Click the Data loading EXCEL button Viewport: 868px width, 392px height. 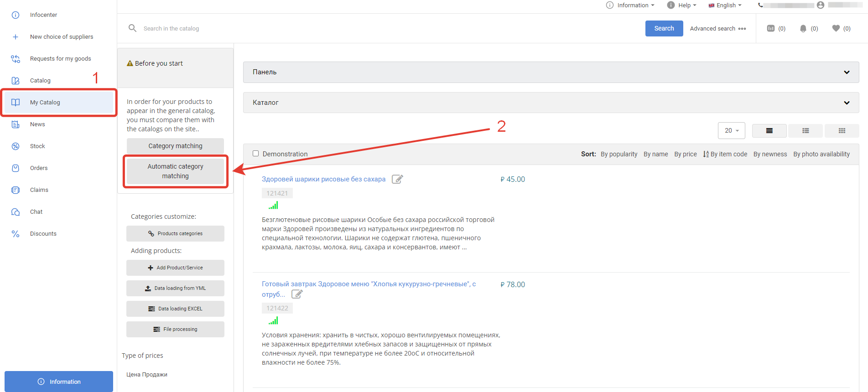175,309
